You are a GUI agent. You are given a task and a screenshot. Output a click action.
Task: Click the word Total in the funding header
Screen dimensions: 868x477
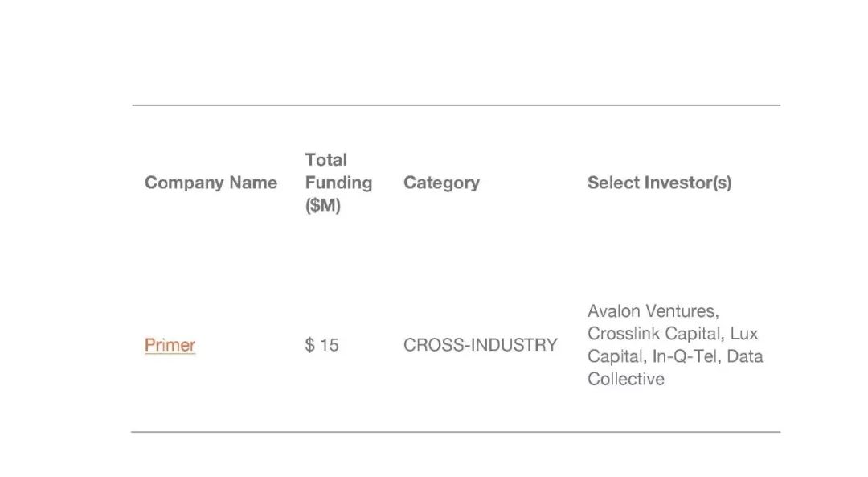[x=325, y=159]
